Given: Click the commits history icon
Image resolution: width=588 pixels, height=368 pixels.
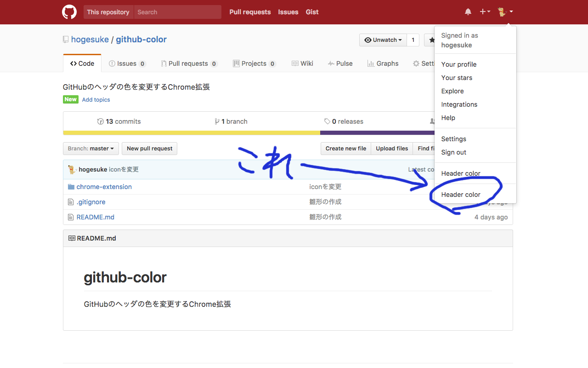Looking at the screenshot, I should click(101, 121).
